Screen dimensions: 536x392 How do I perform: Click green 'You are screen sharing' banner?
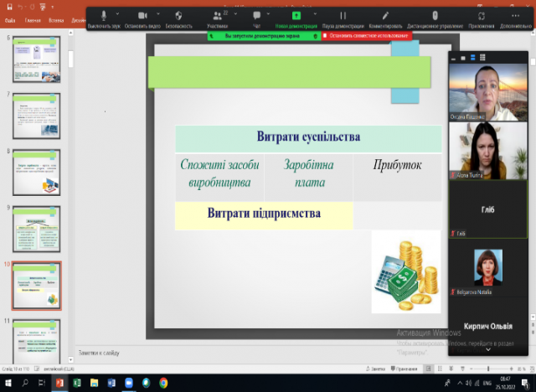(x=264, y=35)
